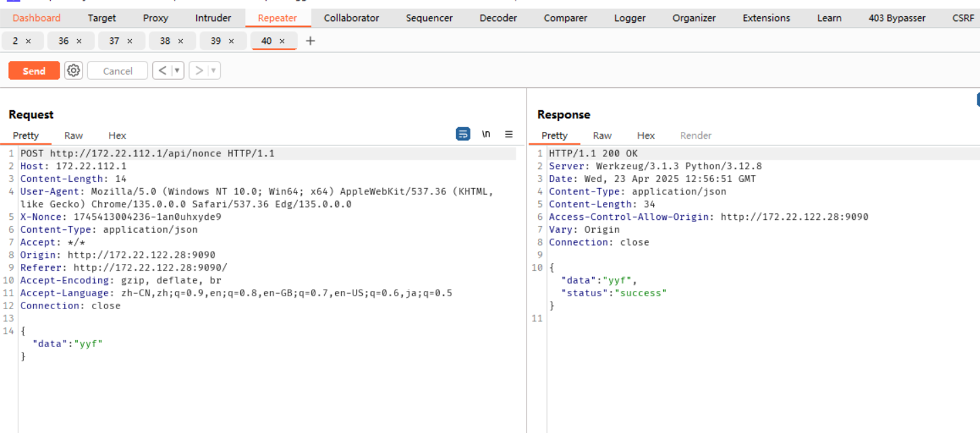
Task: Click the POST request line in editor
Action: [x=148, y=154]
